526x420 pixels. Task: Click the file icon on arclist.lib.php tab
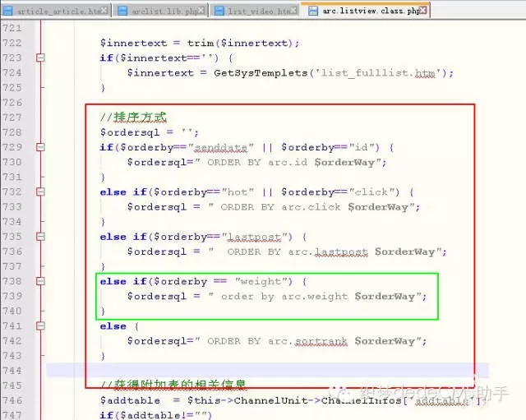tap(122, 11)
